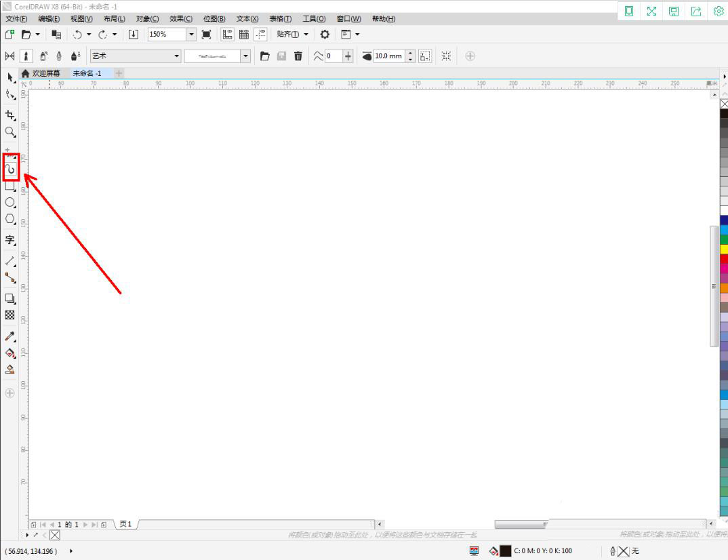Toggle the guidelines display button

click(260, 34)
